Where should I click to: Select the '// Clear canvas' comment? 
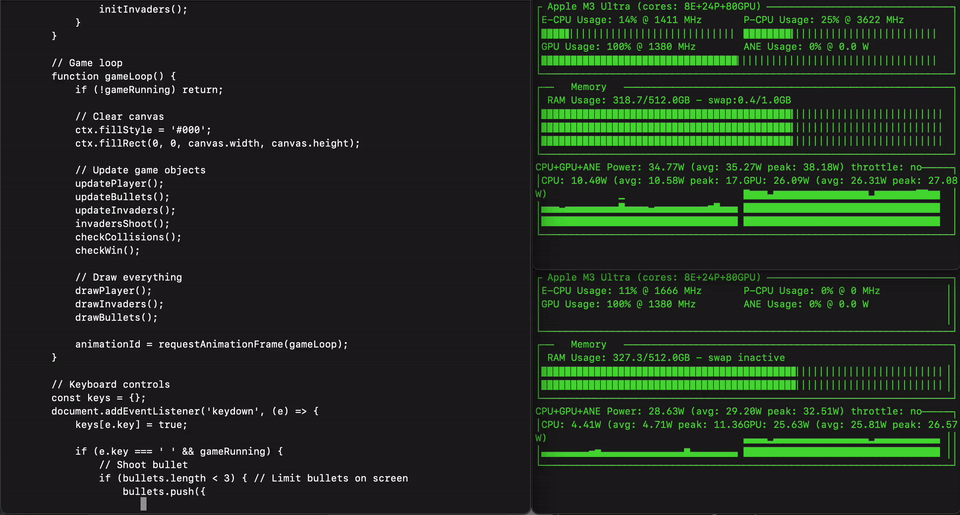(119, 116)
